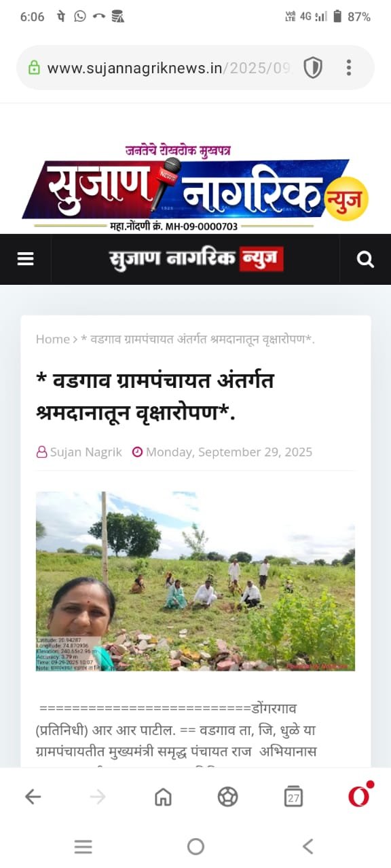
Task: Open the browser three-dot overflow menu
Action: (x=349, y=68)
